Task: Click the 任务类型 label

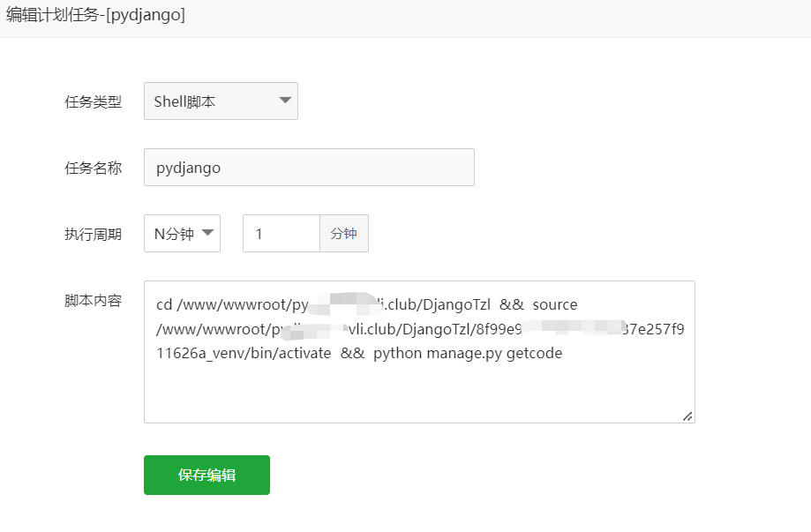Action: coord(93,101)
